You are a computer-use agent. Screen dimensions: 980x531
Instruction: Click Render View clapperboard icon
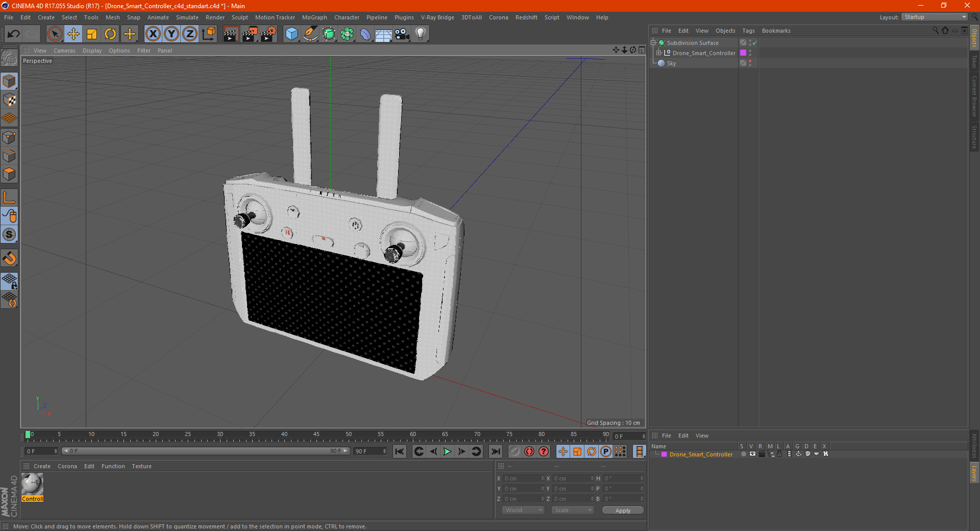coord(231,34)
